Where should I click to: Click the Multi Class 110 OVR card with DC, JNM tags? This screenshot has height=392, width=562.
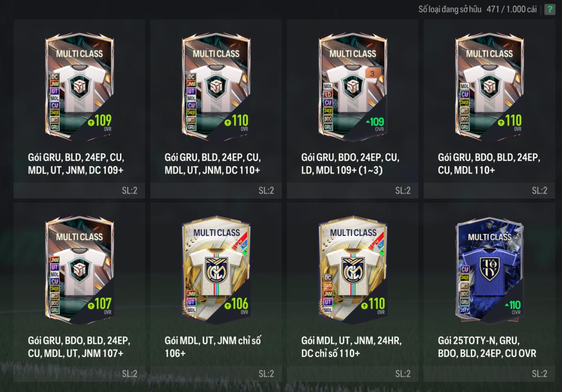pyautogui.click(x=216, y=87)
